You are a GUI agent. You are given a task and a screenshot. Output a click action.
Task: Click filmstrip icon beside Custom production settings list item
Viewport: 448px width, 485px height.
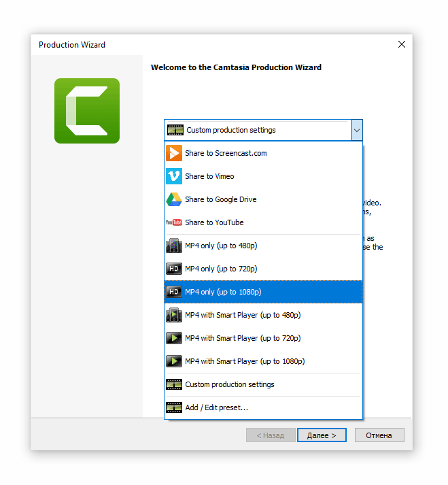[174, 384]
